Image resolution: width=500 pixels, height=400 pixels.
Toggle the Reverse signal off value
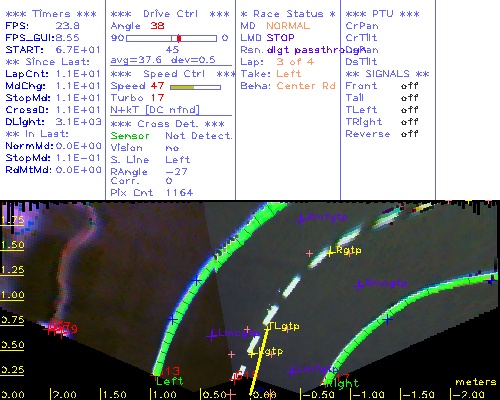click(410, 134)
